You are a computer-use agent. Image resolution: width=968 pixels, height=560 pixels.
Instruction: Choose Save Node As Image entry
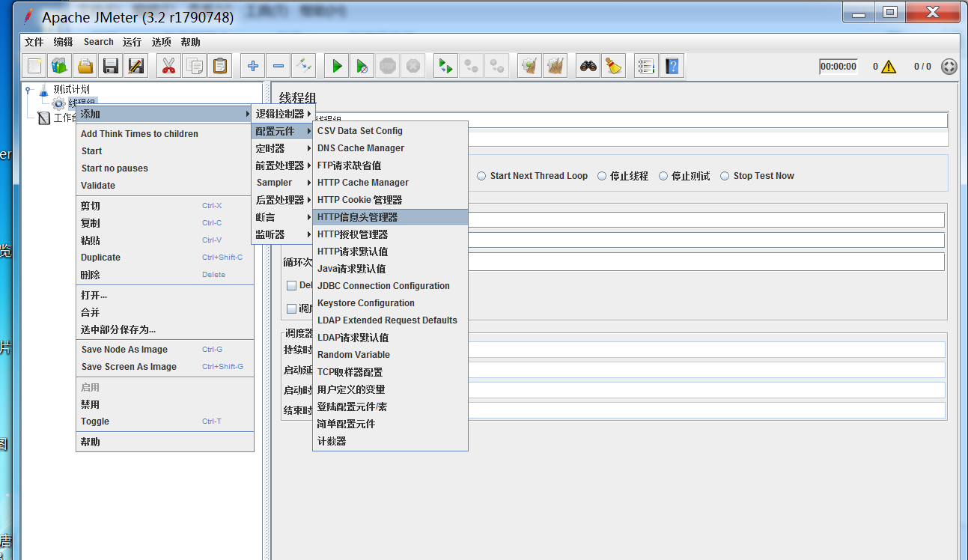point(165,350)
